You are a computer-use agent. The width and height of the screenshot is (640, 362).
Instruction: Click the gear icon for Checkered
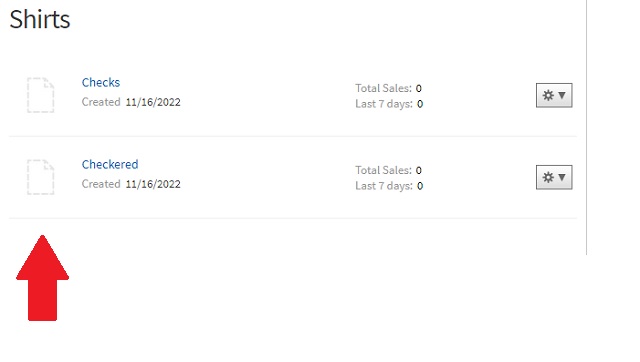(548, 177)
